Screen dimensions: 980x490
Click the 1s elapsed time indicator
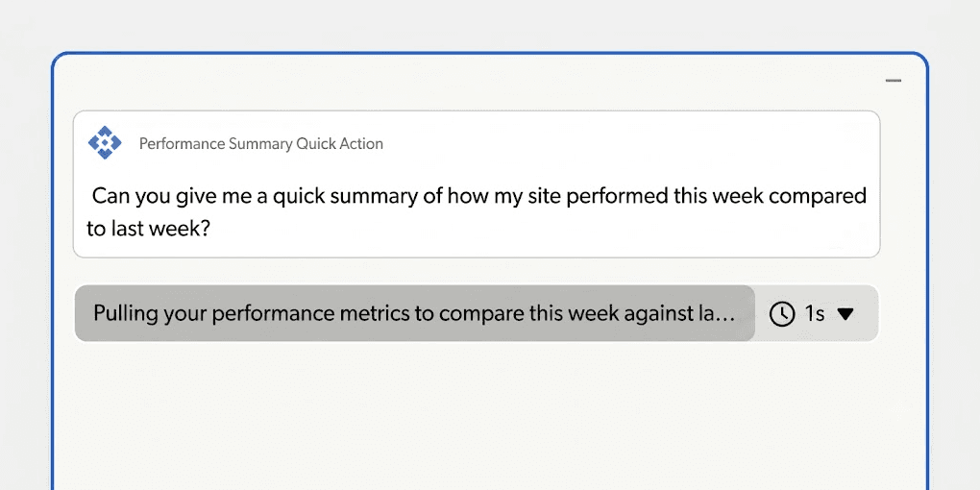(815, 313)
